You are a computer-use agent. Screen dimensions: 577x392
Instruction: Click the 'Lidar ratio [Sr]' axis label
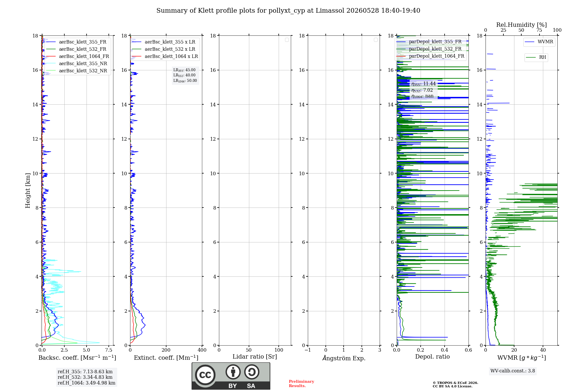[255, 357]
